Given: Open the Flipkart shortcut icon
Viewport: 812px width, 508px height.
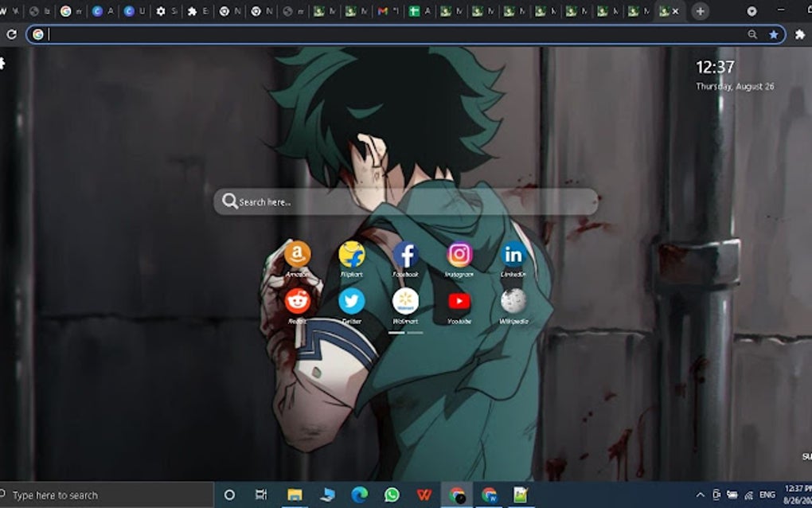Looking at the screenshot, I should pos(351,255).
